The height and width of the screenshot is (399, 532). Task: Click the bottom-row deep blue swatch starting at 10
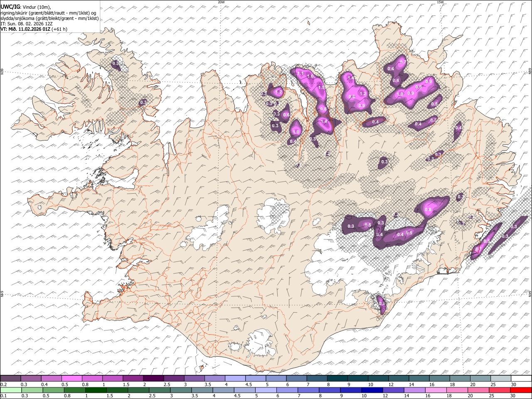(372, 390)
